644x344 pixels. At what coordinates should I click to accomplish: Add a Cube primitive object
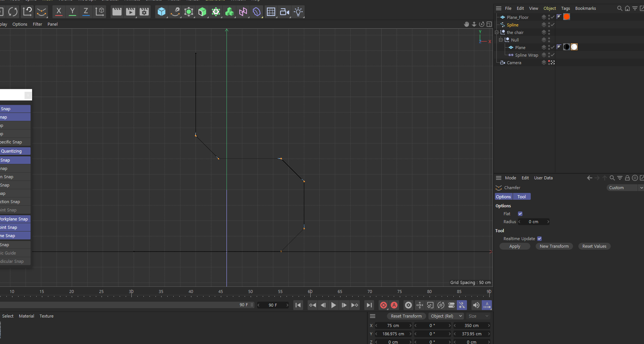(162, 12)
